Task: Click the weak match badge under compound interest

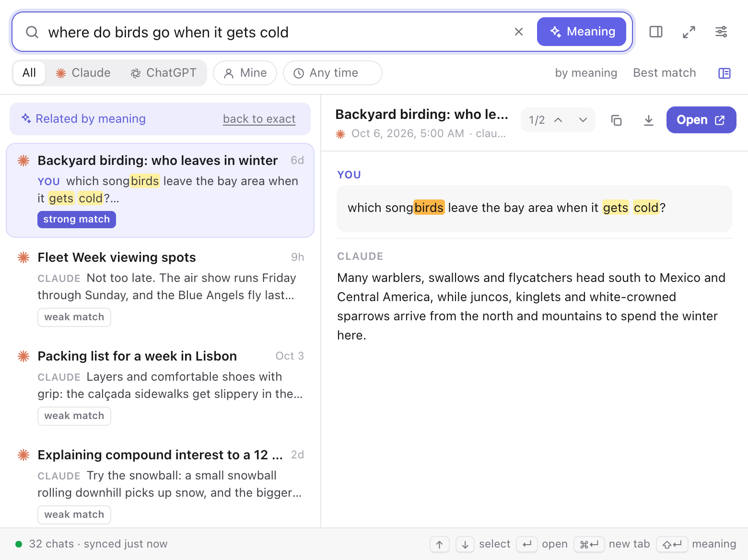Action: 74,515
